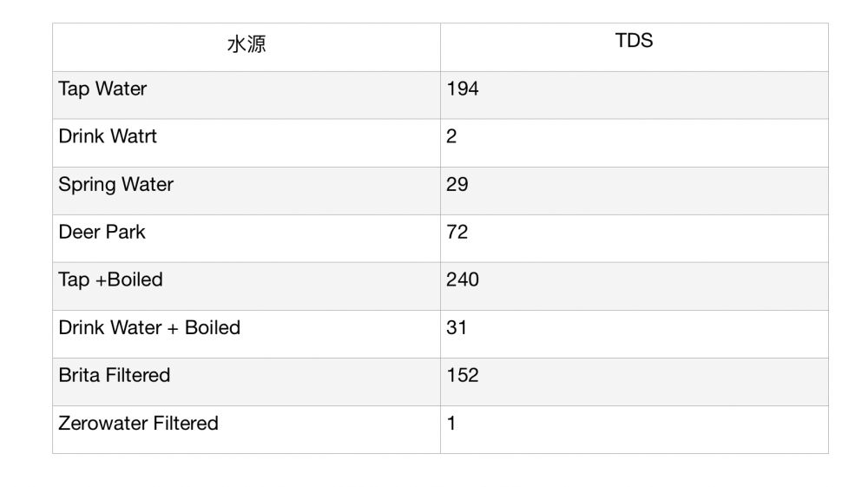Image resolution: width=868 pixels, height=487 pixels.
Task: Select the TDS column header
Action: coord(634,41)
